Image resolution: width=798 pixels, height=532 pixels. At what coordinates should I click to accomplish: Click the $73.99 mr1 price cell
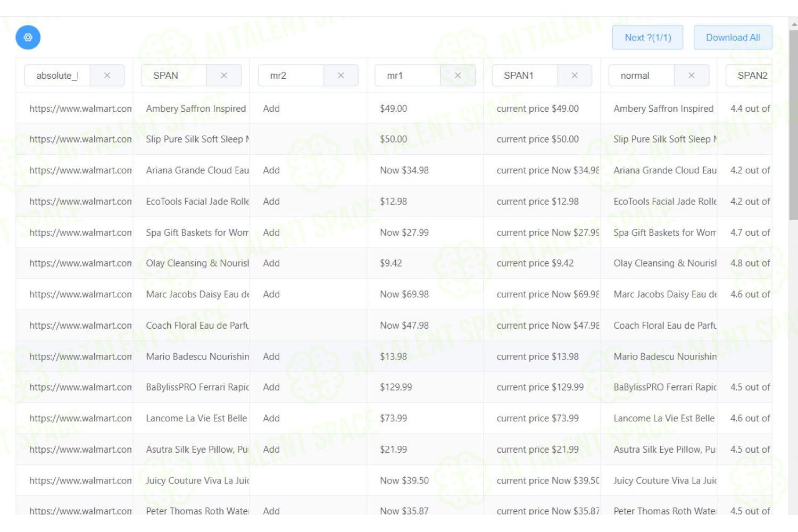[x=425, y=419]
